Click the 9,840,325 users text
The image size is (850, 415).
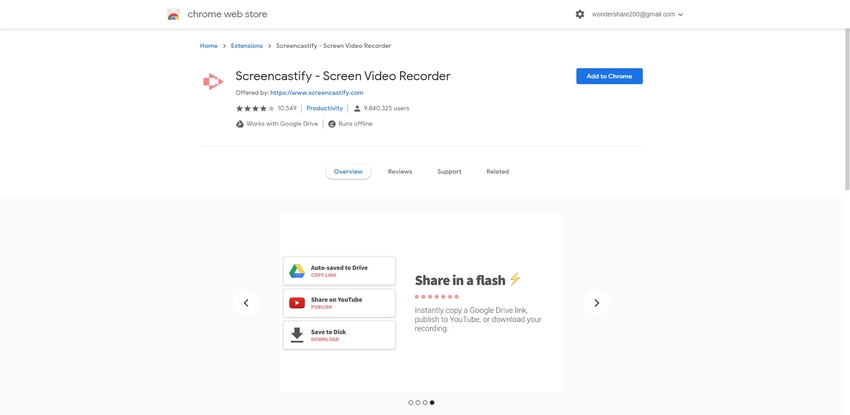point(387,108)
